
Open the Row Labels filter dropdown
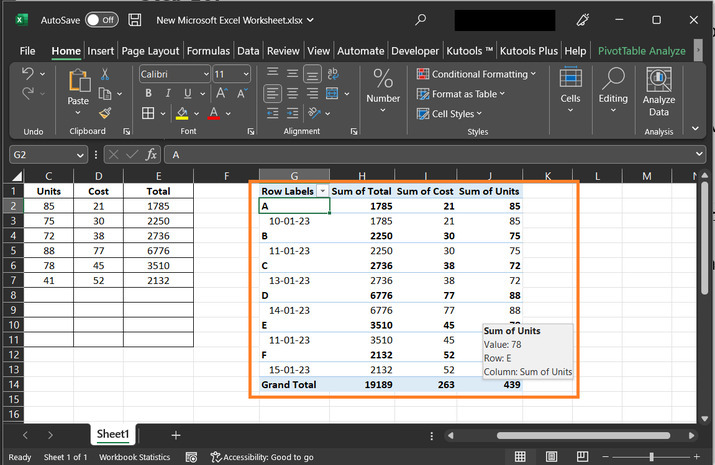pyautogui.click(x=323, y=191)
